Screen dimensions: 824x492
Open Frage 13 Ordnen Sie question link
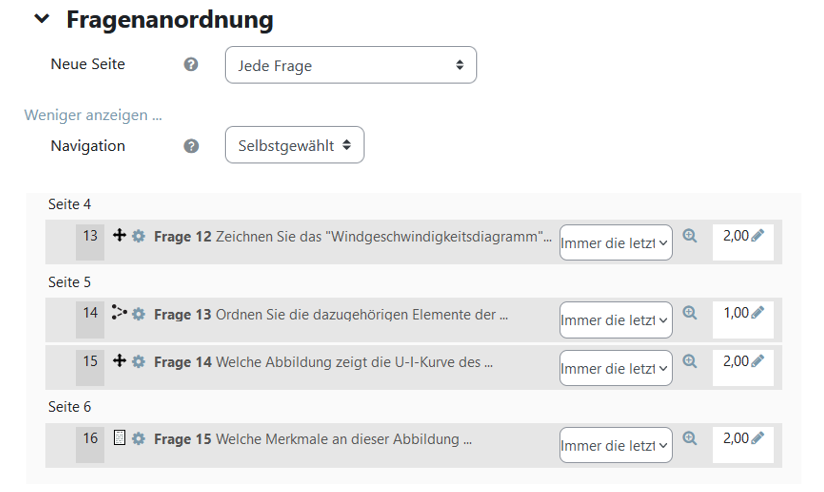(x=331, y=314)
